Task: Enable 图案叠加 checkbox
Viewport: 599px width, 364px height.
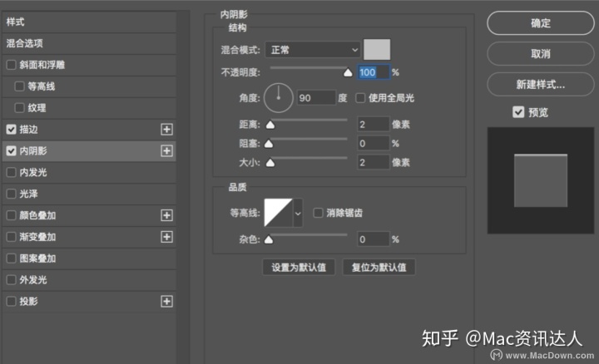Action: [11, 258]
